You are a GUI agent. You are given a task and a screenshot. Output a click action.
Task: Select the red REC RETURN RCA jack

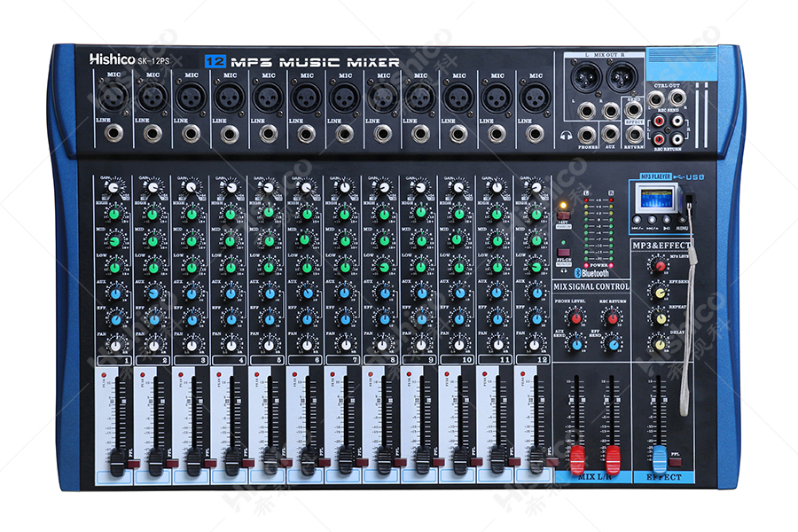659,139
